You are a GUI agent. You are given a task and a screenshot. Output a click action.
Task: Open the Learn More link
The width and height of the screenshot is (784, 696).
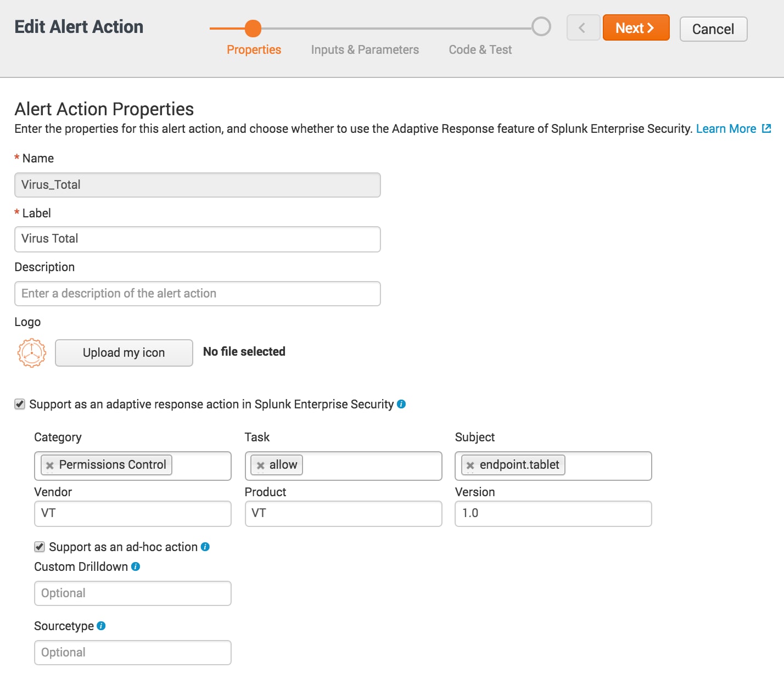(x=726, y=129)
